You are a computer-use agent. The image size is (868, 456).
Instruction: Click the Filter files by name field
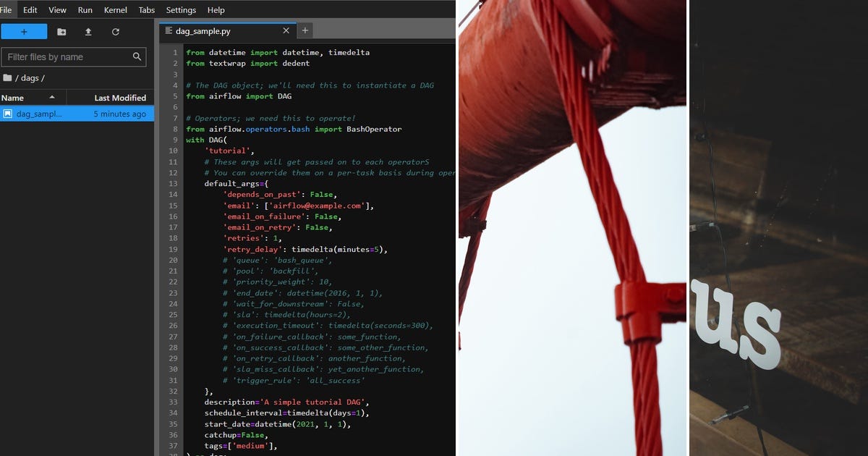(x=65, y=56)
